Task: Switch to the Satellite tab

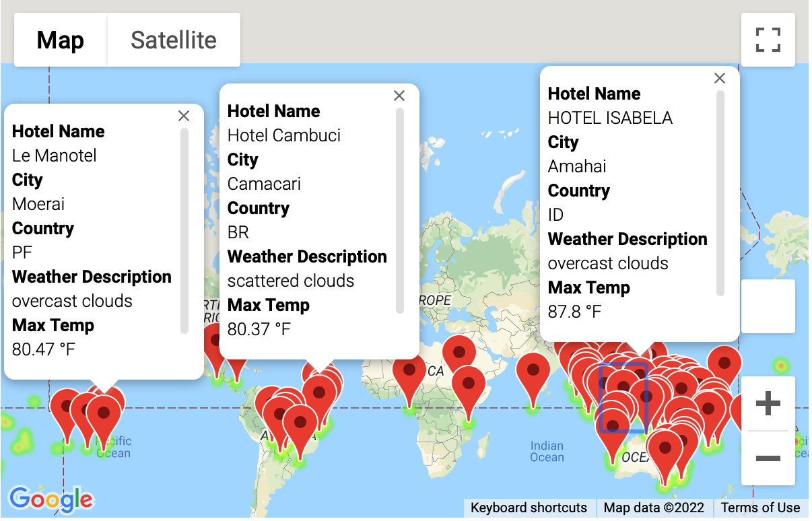Action: (173, 40)
